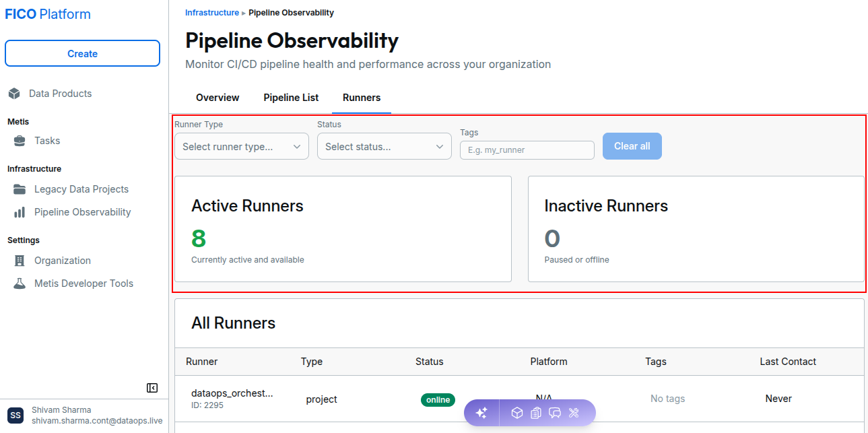Click the All Runners heading
The height and width of the screenshot is (433, 868).
pyautogui.click(x=234, y=323)
